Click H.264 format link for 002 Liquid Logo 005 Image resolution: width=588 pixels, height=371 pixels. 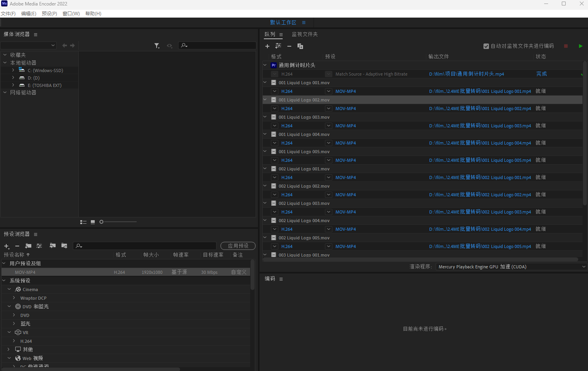287,246
